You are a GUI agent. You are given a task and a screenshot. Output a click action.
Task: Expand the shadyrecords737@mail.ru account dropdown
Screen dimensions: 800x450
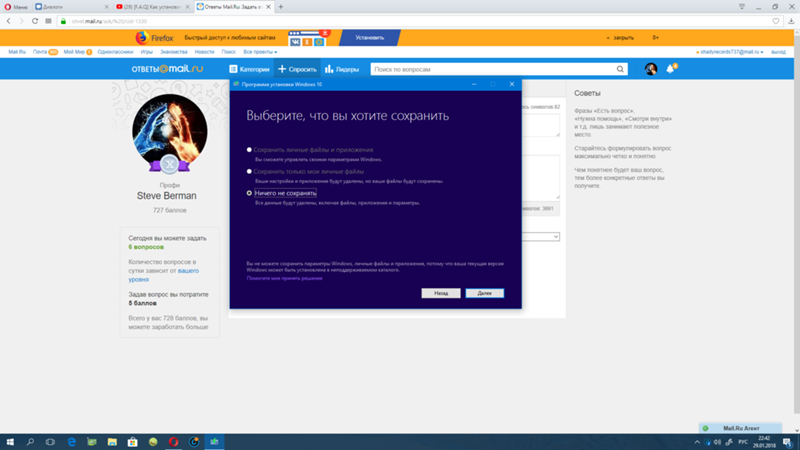[x=730, y=52]
